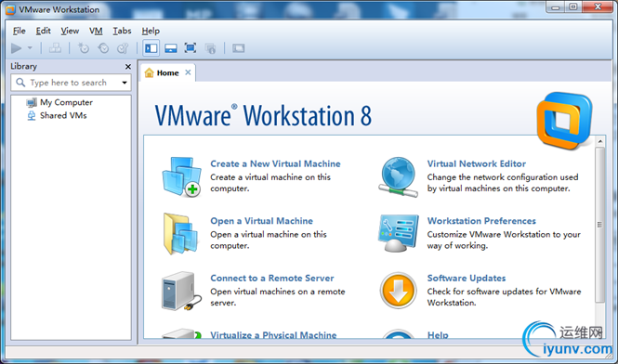
Task: Open the power options dropdown arrow beside the play button
Action: [x=30, y=48]
